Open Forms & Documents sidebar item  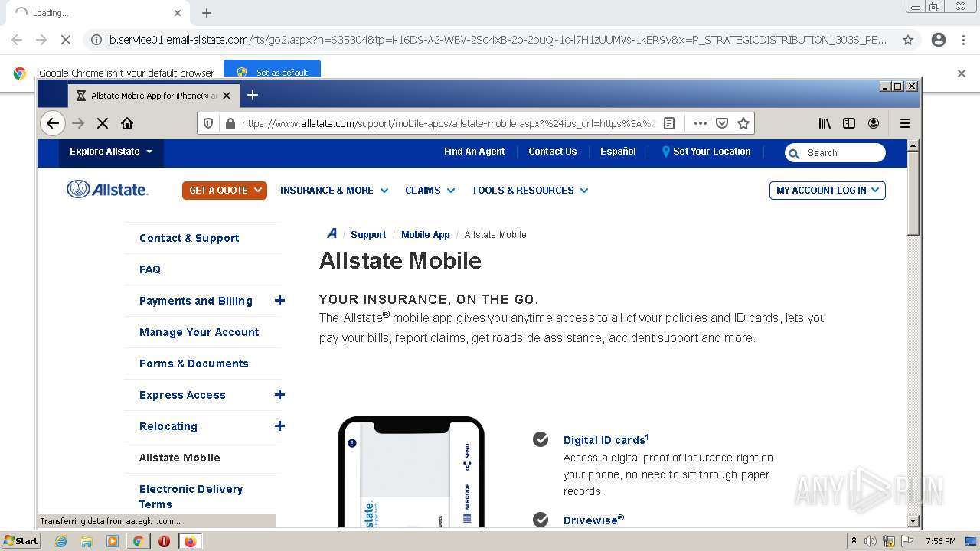pos(194,364)
